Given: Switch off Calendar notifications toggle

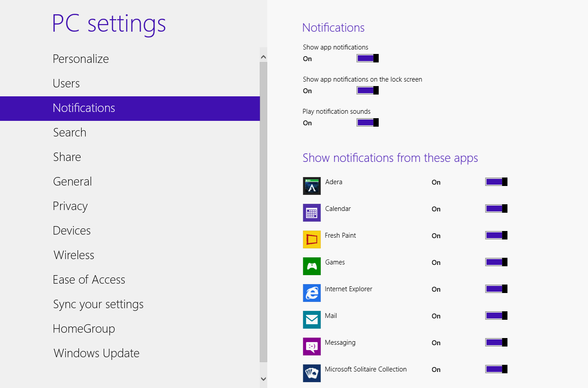Looking at the screenshot, I should pos(496,209).
